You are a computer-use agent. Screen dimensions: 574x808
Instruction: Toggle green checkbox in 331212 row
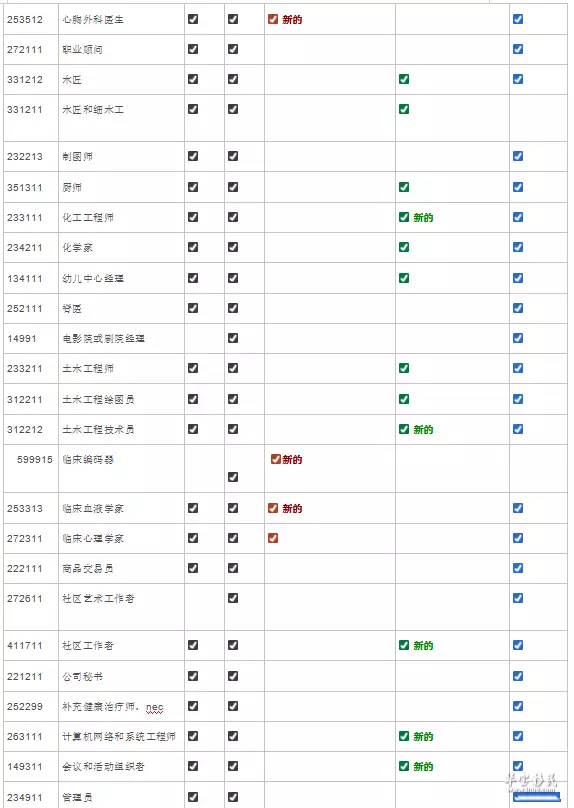pos(404,79)
